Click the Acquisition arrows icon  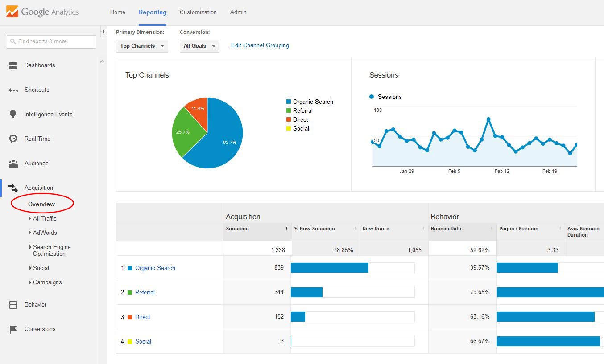pyautogui.click(x=13, y=188)
